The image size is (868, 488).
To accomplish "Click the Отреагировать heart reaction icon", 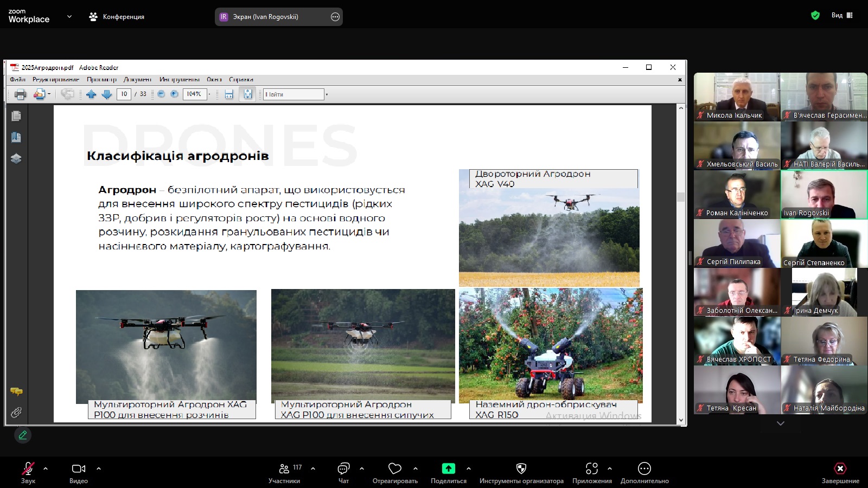I will pos(395,469).
